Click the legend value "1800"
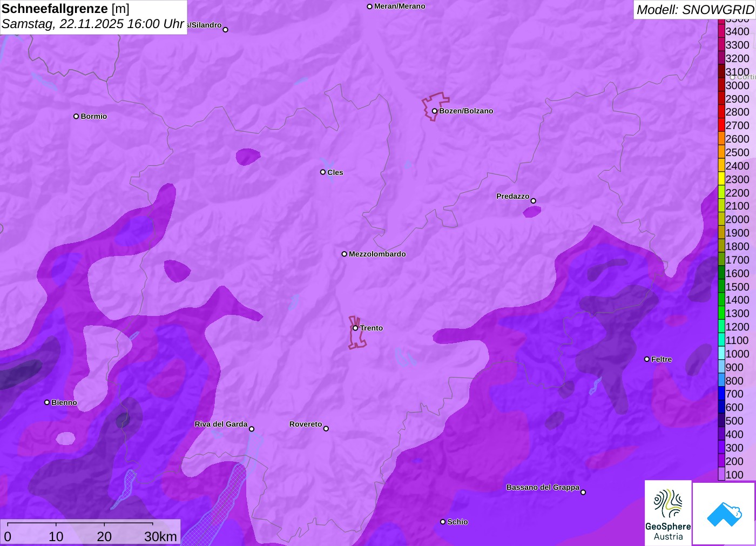 (738, 246)
